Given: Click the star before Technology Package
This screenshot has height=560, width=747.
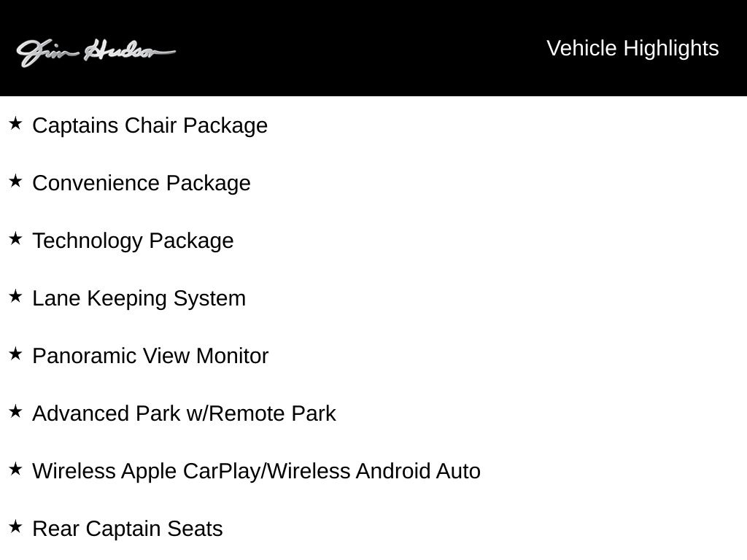Looking at the screenshot, I should [x=15, y=238].
